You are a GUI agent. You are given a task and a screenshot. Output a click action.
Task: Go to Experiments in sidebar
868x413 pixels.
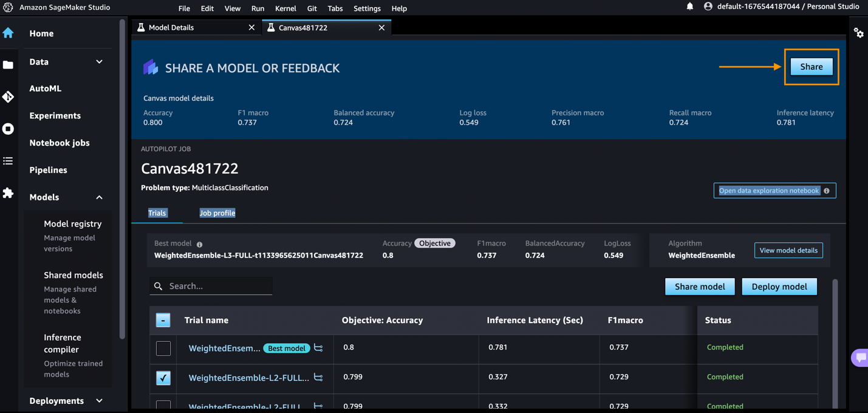[x=55, y=115]
